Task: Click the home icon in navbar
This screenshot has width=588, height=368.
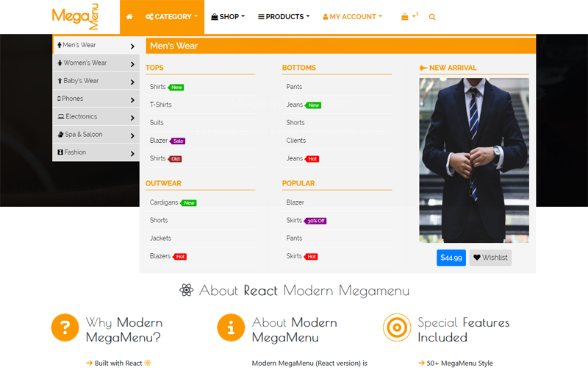Action: click(129, 17)
